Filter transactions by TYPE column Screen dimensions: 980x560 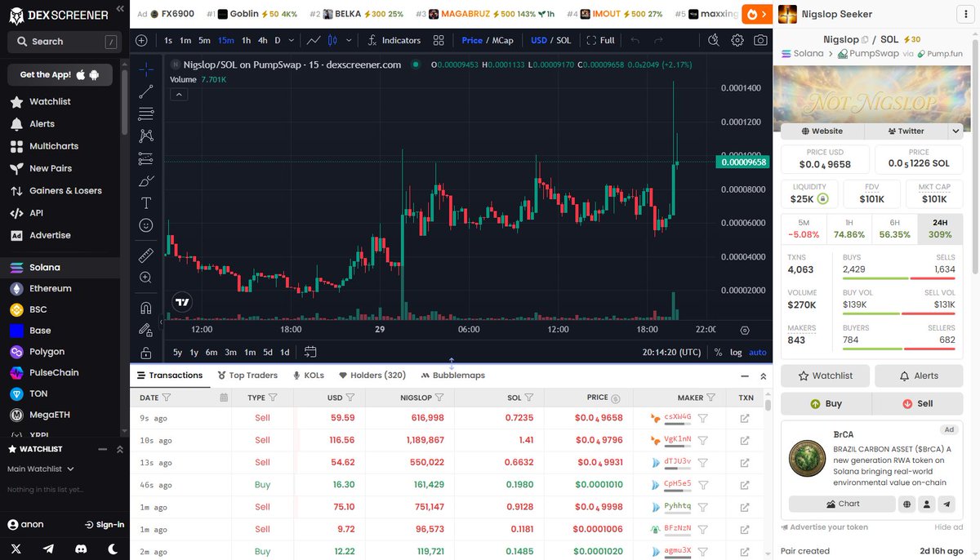273,398
